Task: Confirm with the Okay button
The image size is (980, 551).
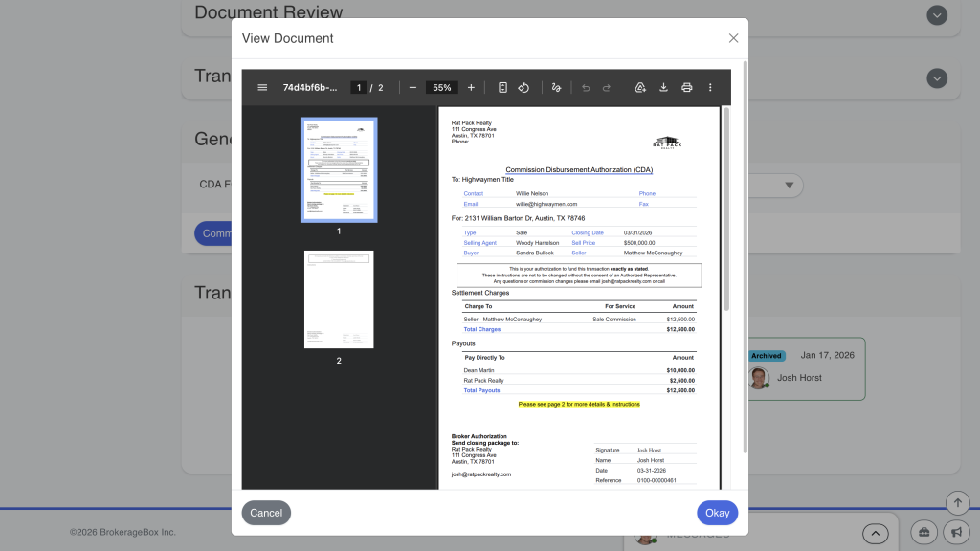Action: click(717, 513)
